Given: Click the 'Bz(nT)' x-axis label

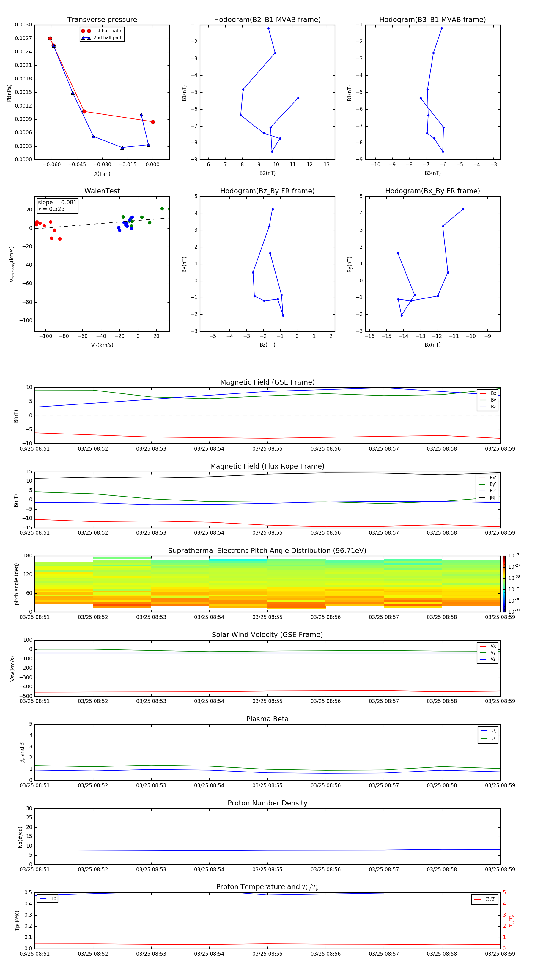Looking at the screenshot, I should click(267, 345).
